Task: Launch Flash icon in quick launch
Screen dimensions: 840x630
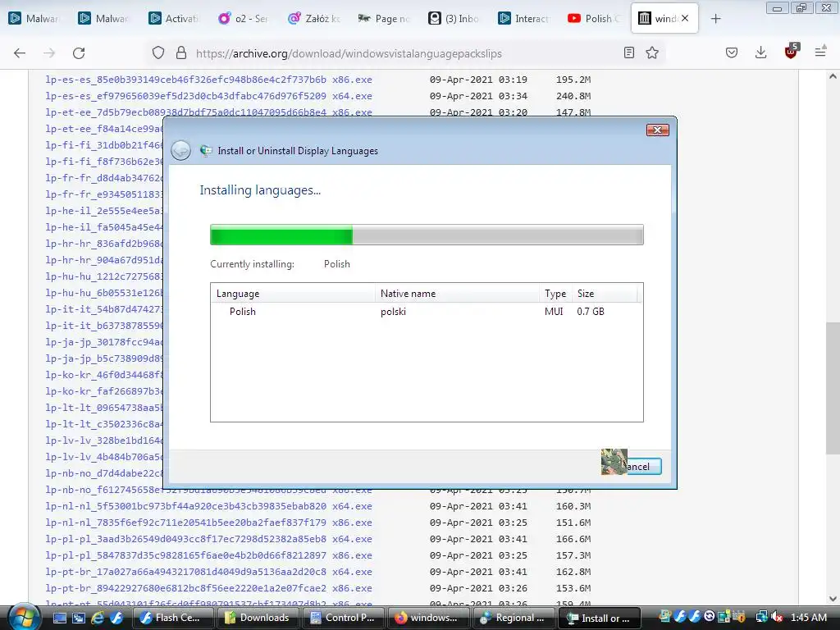Action: tap(116, 619)
